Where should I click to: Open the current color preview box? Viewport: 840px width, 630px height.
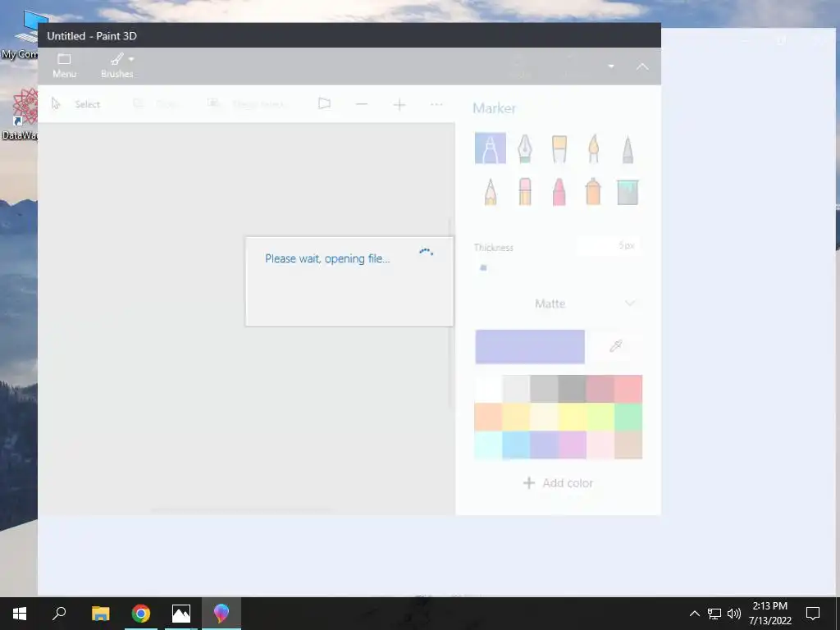(x=530, y=347)
